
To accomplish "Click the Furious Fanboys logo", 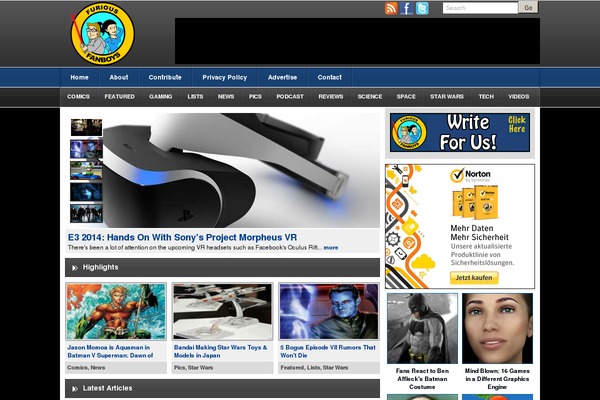I will click(103, 34).
